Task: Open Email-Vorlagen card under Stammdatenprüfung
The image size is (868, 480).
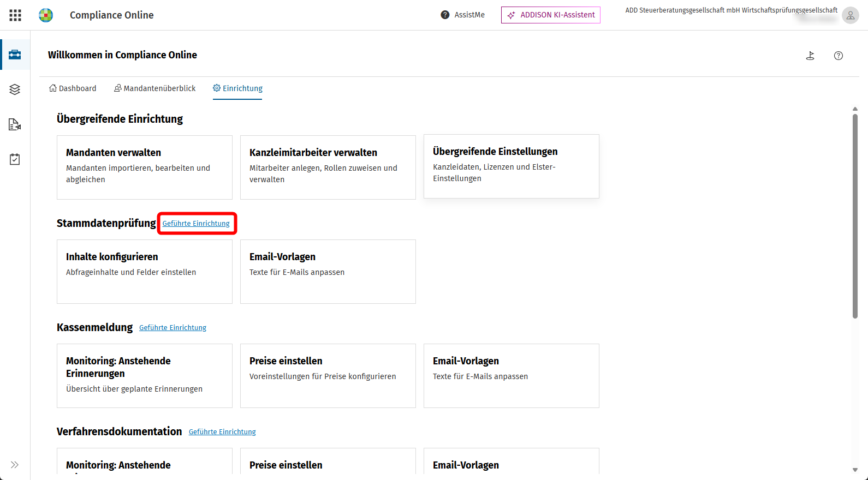Action: [x=328, y=272]
